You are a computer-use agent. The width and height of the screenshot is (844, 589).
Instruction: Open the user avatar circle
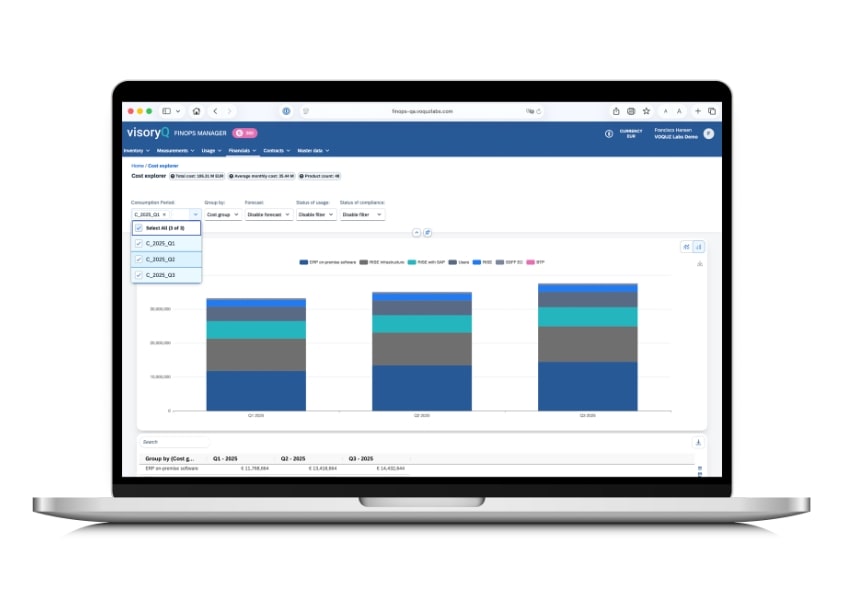(709, 134)
